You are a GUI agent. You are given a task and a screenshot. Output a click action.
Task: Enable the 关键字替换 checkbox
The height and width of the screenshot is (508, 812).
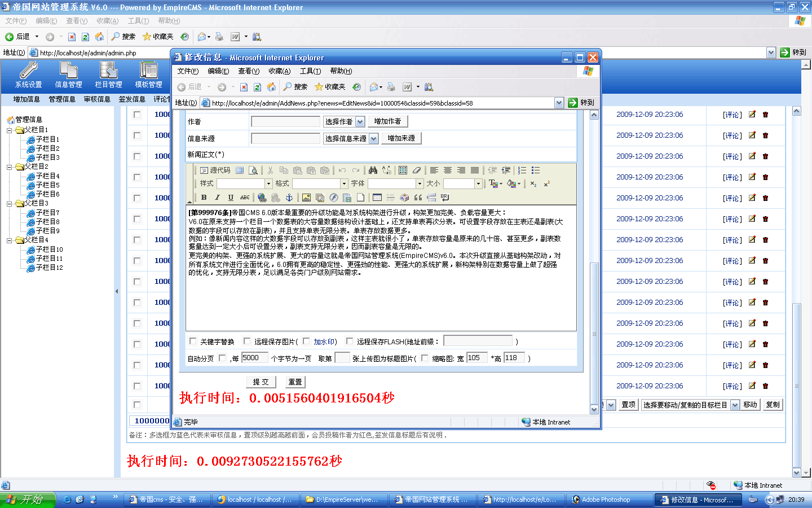(193, 341)
